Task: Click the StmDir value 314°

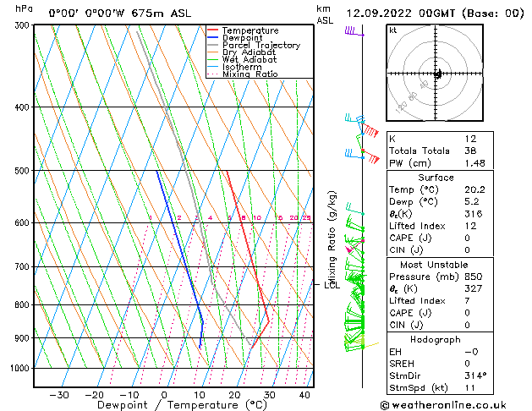Action: point(475,375)
